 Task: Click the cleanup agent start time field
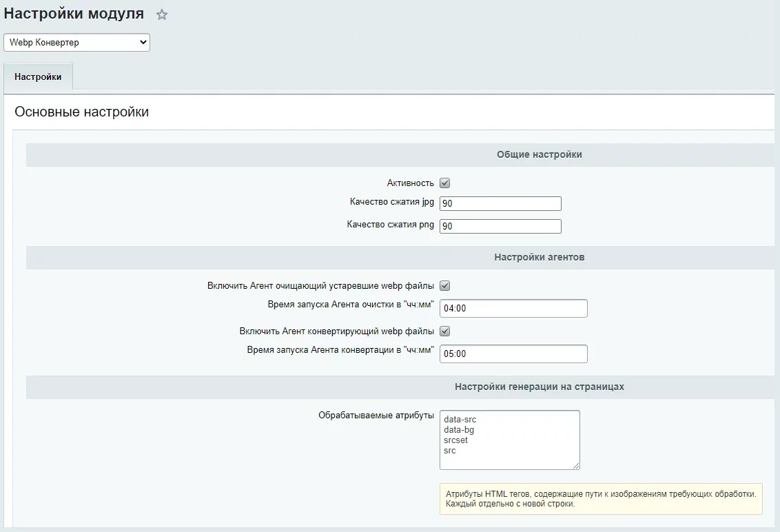pos(513,309)
